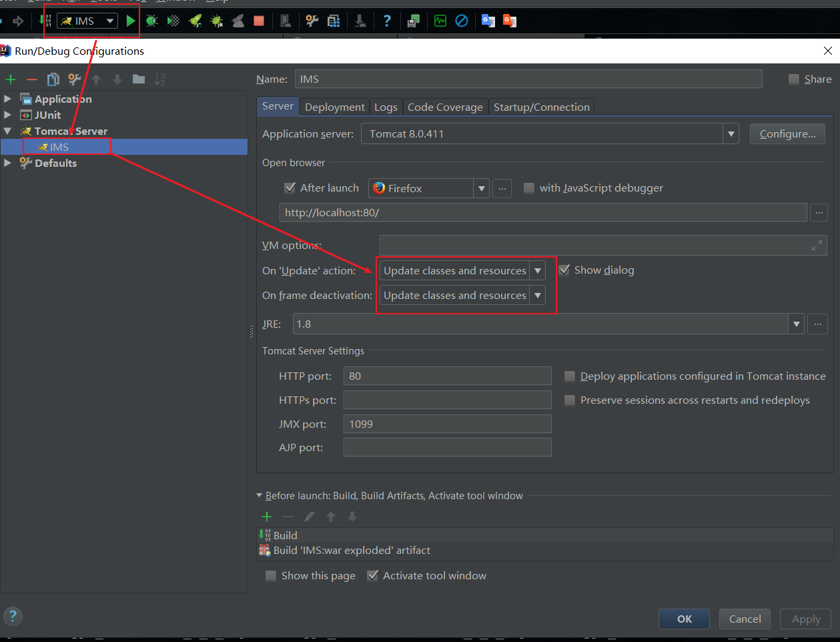Switch to the Logs tab
Image resolution: width=840 pixels, height=642 pixels.
tap(386, 107)
